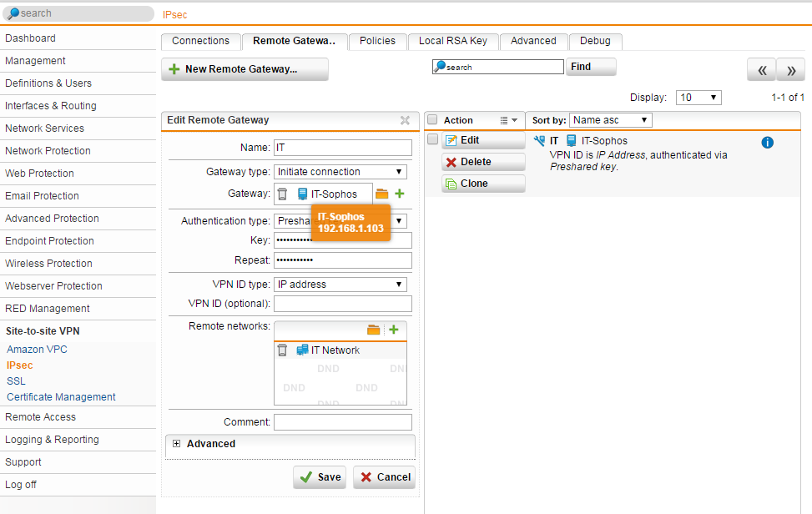
Task: Open Email Protection menu
Action: (78, 196)
